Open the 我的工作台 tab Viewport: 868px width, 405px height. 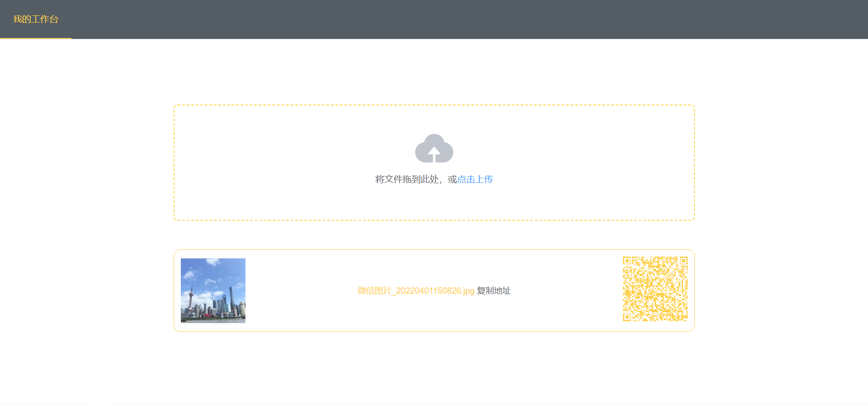pos(36,19)
